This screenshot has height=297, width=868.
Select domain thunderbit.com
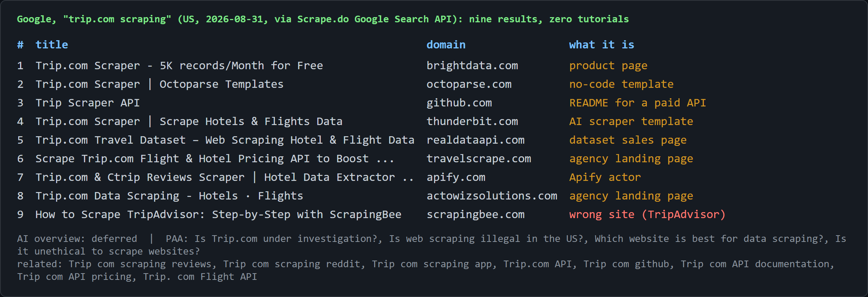[x=472, y=122]
